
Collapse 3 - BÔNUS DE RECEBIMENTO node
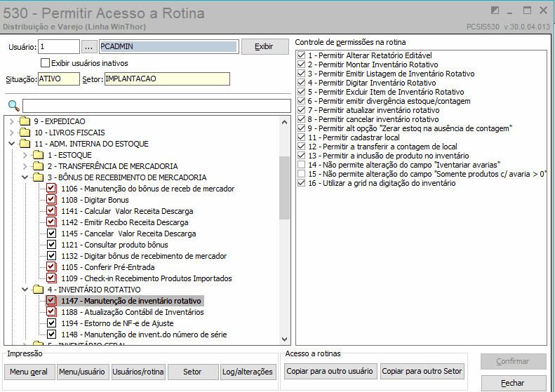click(25, 177)
